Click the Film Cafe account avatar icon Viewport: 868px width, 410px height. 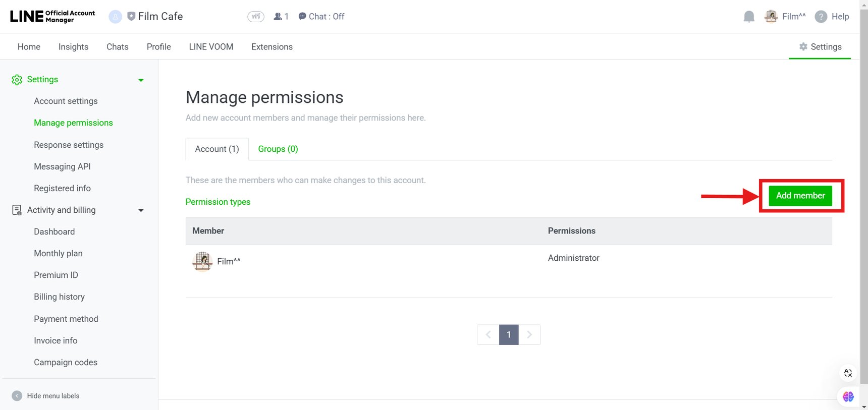click(116, 17)
